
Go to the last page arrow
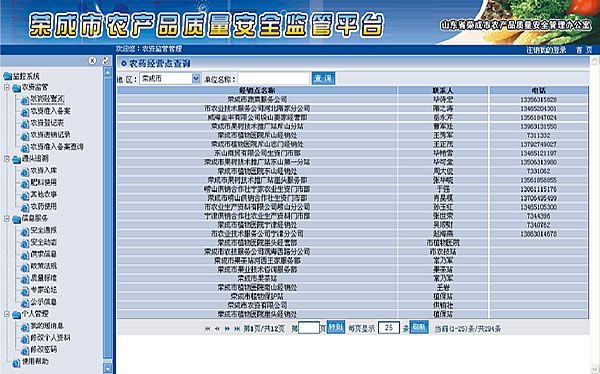[x=237, y=328]
